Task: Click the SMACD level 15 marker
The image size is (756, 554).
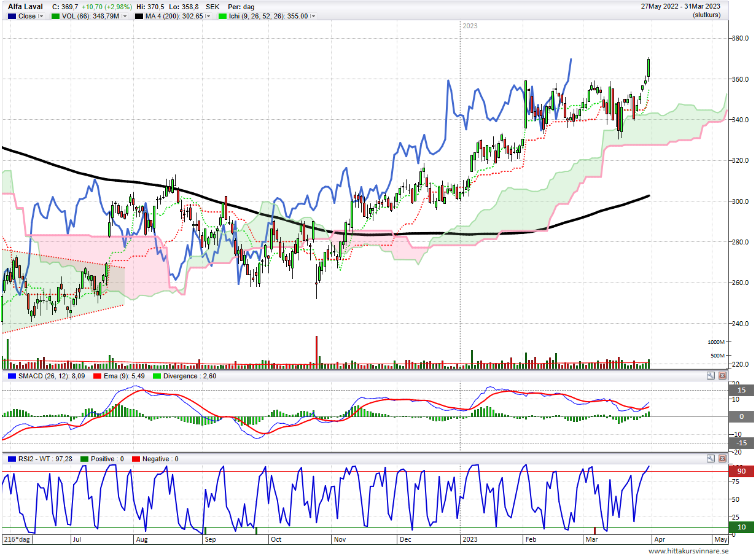Action: pyautogui.click(x=741, y=390)
